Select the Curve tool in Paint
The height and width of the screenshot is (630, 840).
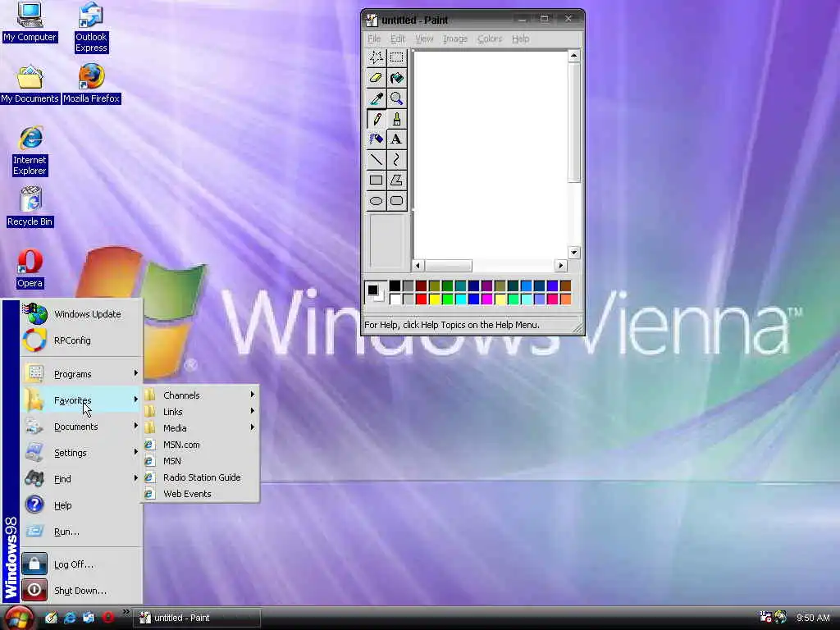pos(396,160)
